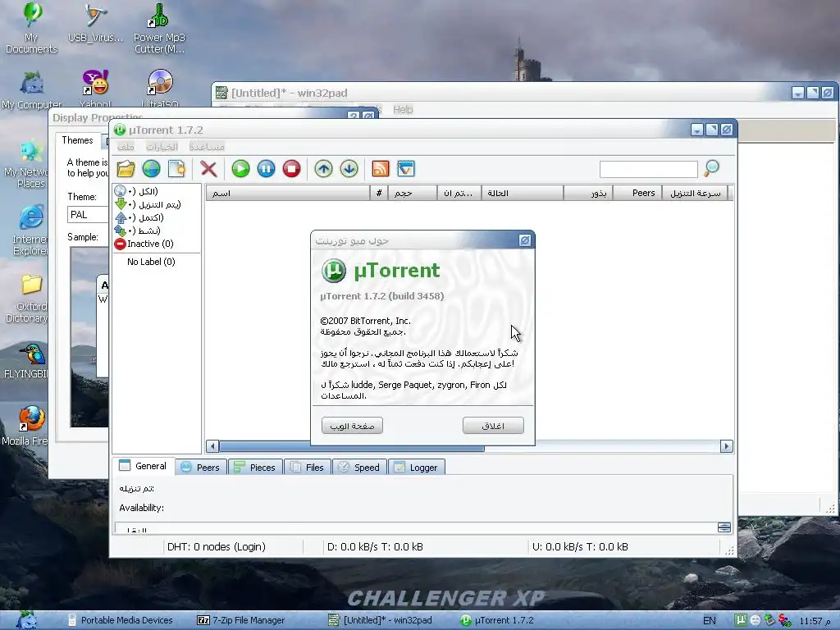Select the اكتمل completed category

coord(139,217)
